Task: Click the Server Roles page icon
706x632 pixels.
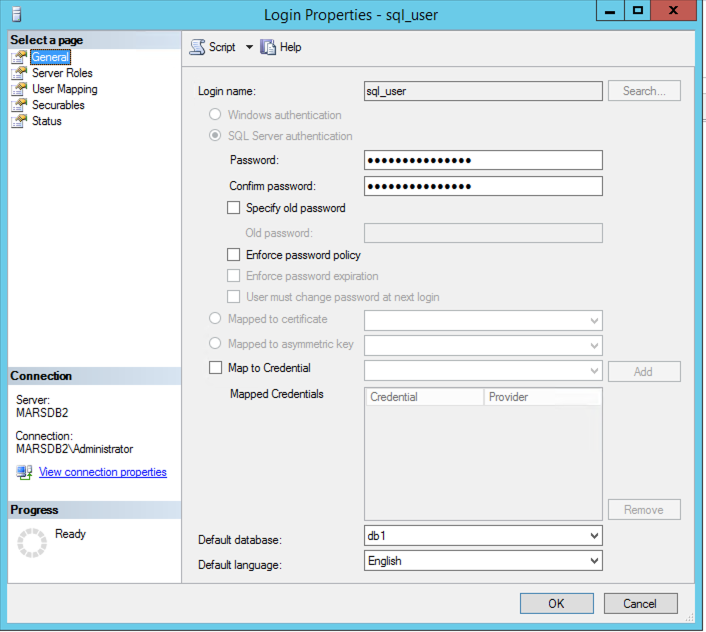Action: (18, 73)
